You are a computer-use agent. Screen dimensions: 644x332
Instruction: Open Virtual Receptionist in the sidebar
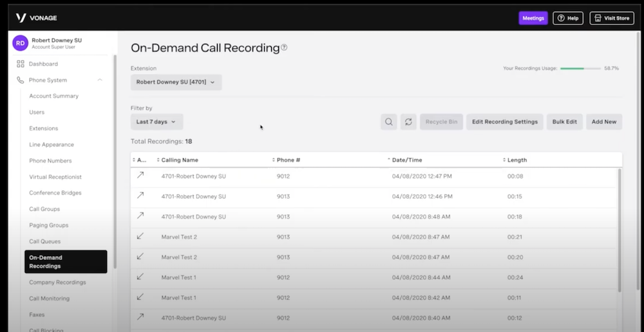click(55, 177)
